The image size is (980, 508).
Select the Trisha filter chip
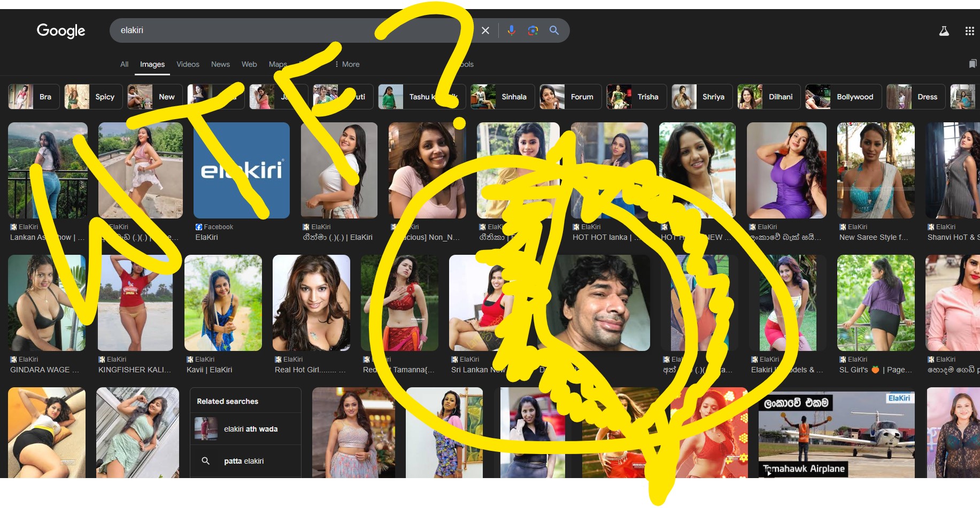coord(637,97)
